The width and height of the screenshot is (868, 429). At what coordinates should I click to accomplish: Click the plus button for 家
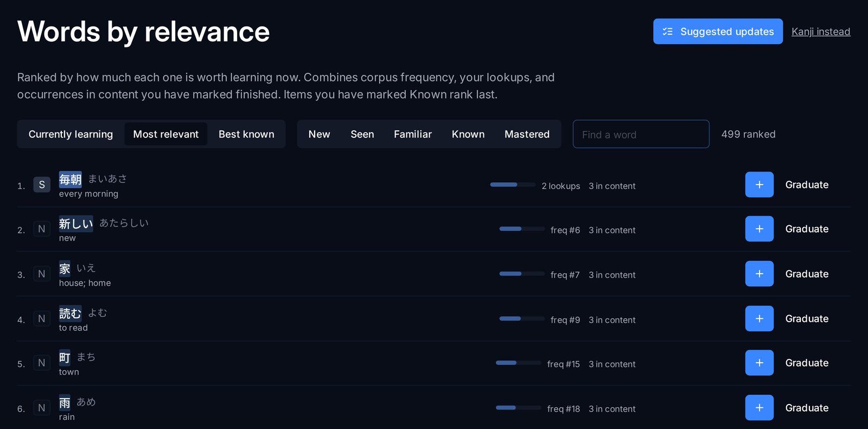759,274
